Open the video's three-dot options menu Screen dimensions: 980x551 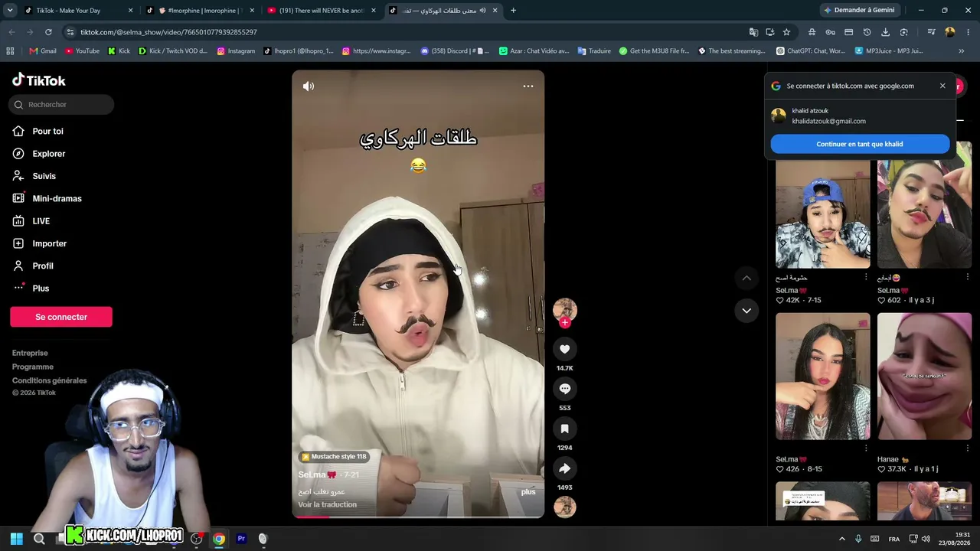coord(528,86)
